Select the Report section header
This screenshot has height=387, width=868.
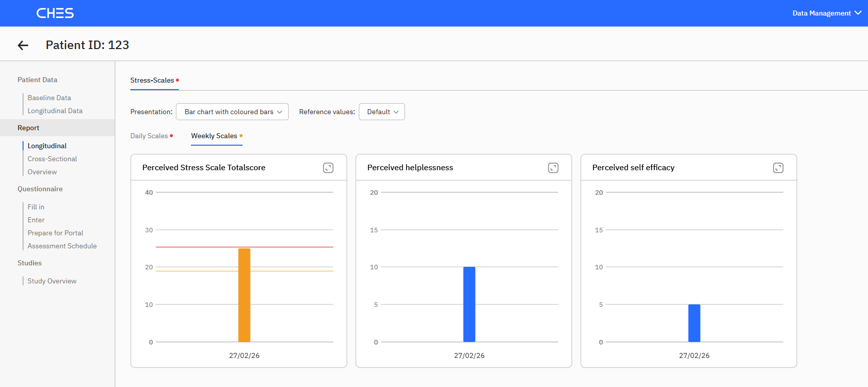pos(57,128)
